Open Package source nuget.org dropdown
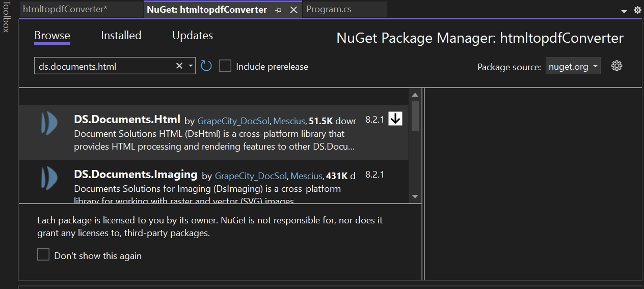The image size is (644, 289). [x=573, y=66]
